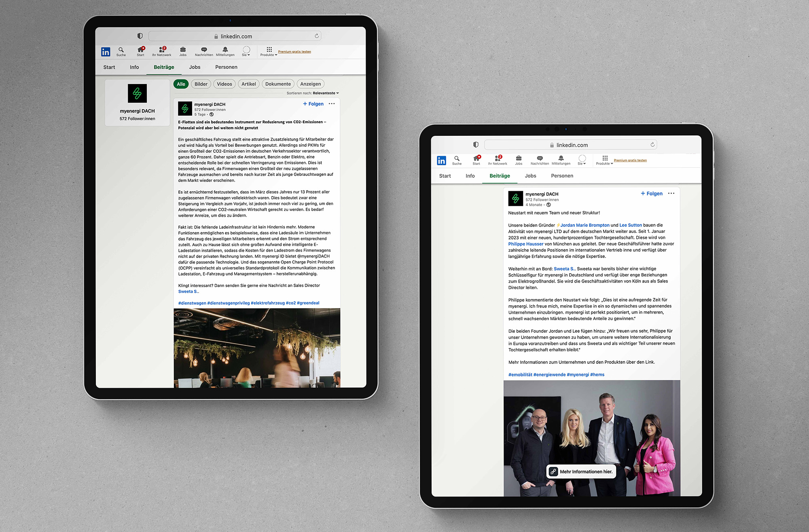Click privacy shield icon on right tablet
This screenshot has width=809, height=532.
click(476, 145)
